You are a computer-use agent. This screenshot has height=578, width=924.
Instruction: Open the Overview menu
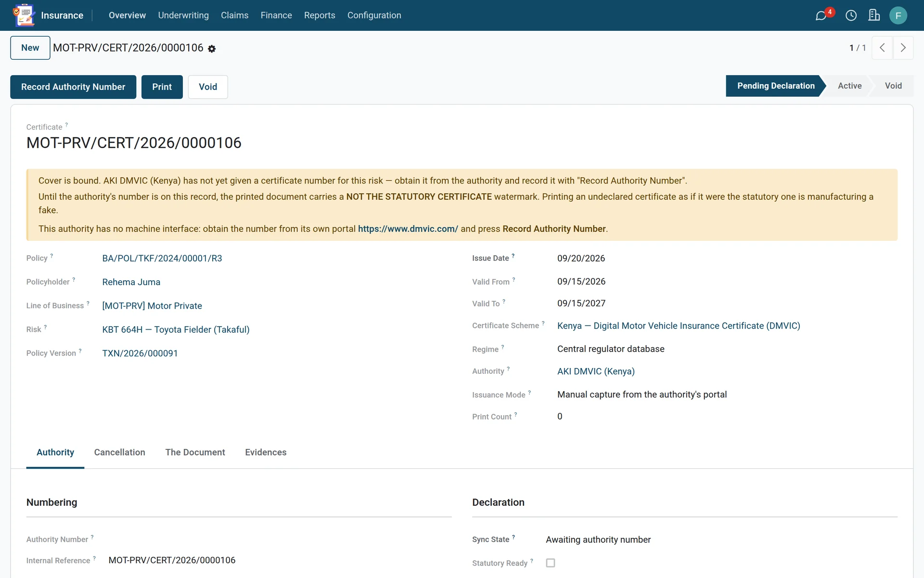(x=127, y=15)
